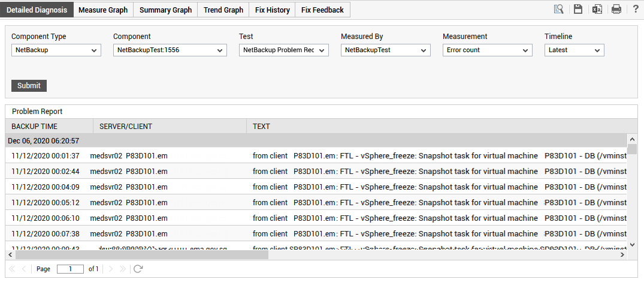The width and height of the screenshot is (644, 282).
Task: Select the row with time 00:05:12
Action: (x=316, y=202)
